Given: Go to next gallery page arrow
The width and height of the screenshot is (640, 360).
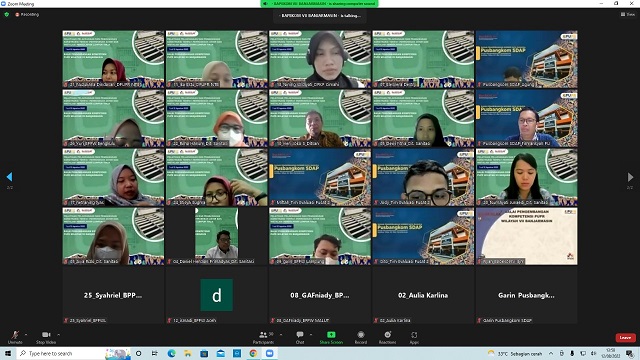Looking at the screenshot, I should [630, 177].
